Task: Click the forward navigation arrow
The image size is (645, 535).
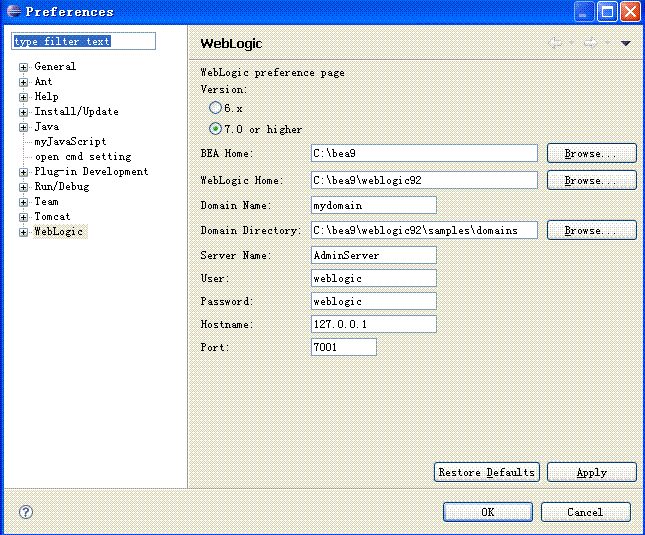Action: tap(591, 43)
